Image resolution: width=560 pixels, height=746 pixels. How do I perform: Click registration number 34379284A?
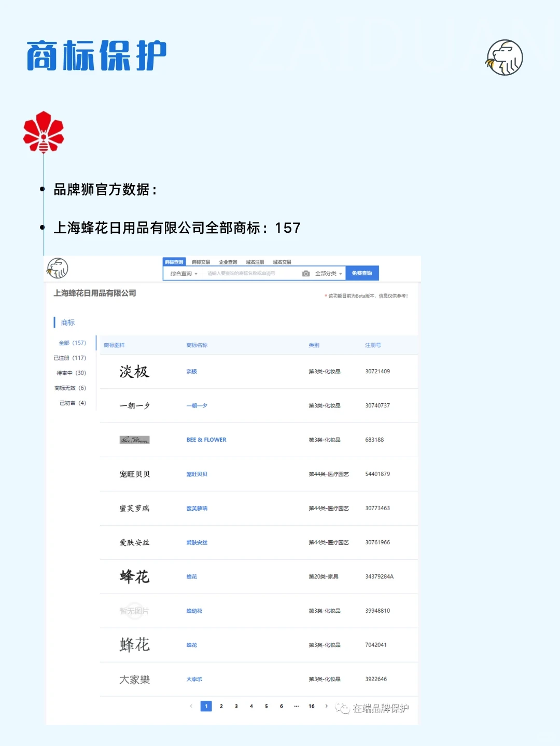coord(379,577)
